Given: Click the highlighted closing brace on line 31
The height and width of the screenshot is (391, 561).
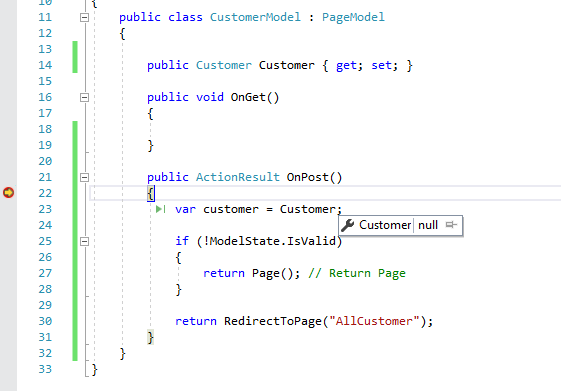Looking at the screenshot, I should point(151,337).
